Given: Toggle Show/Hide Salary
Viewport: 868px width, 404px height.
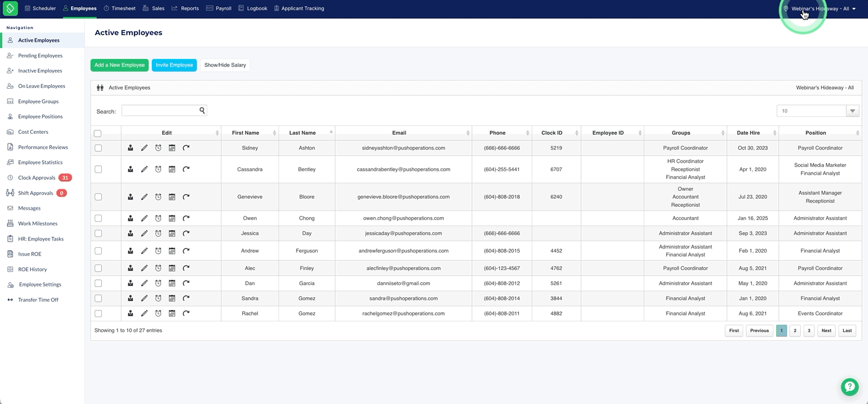Looking at the screenshot, I should [225, 65].
